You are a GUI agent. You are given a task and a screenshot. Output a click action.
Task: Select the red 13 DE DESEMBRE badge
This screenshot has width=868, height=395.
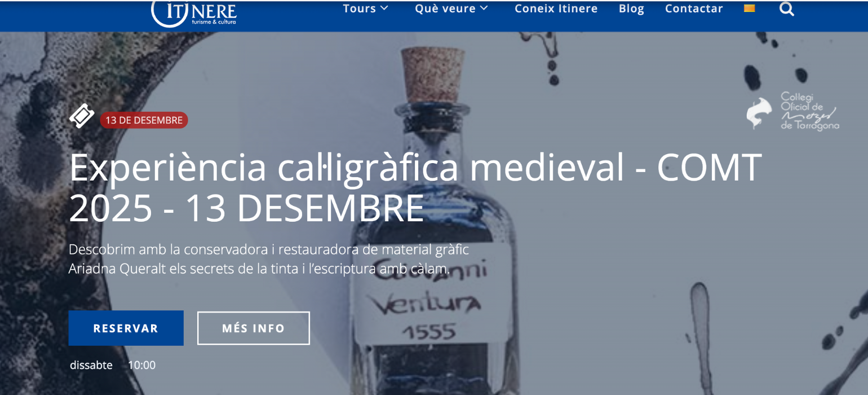click(x=144, y=120)
